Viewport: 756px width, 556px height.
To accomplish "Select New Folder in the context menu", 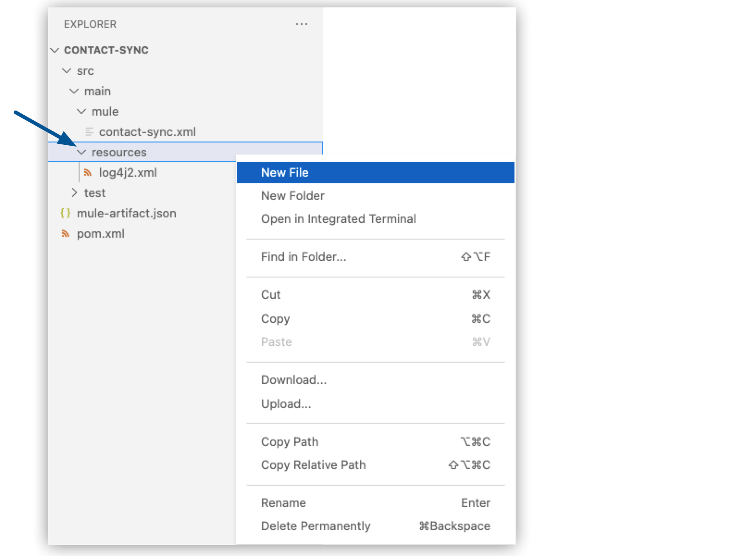I will (x=293, y=196).
